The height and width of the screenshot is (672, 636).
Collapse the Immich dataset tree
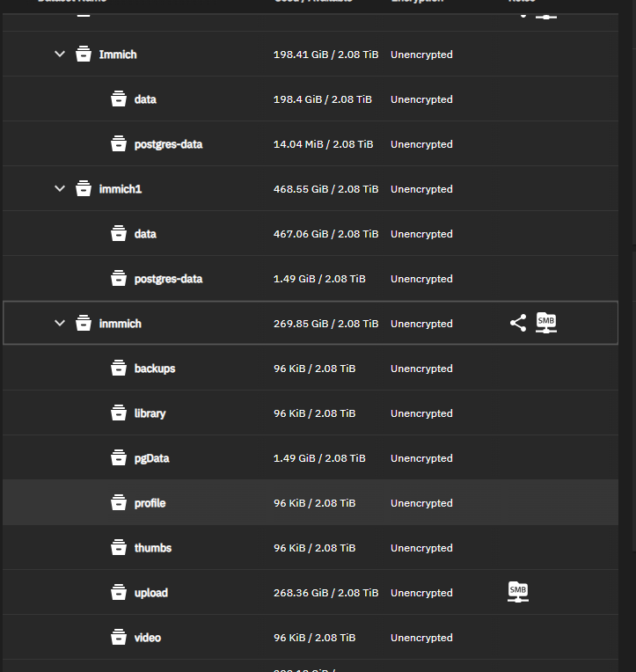point(60,55)
